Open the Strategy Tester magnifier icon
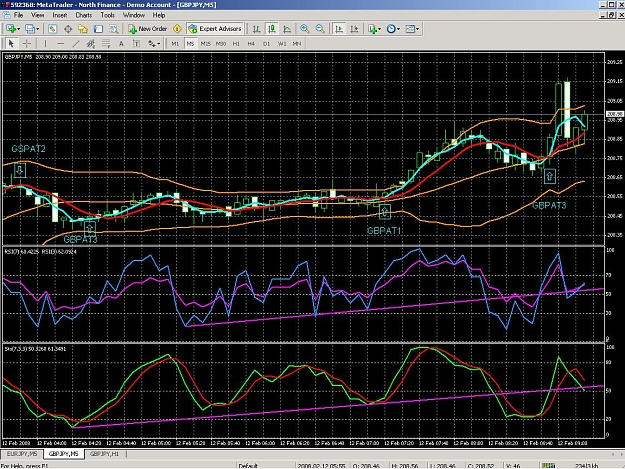This screenshot has height=469, width=625. pos(114,29)
